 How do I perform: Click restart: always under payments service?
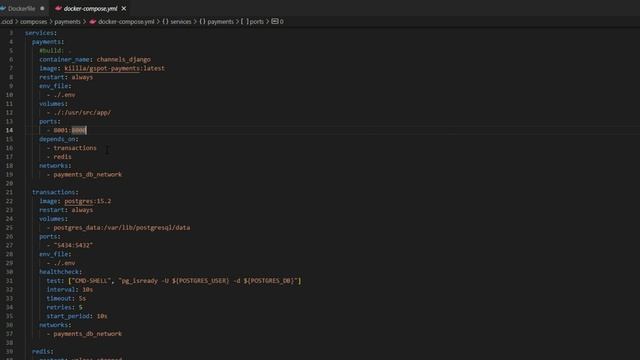66,77
